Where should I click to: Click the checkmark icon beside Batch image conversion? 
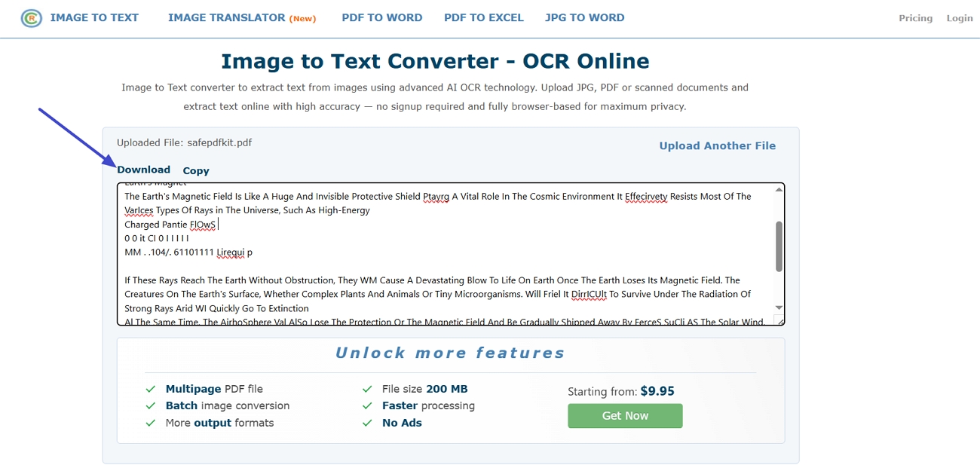coord(150,406)
